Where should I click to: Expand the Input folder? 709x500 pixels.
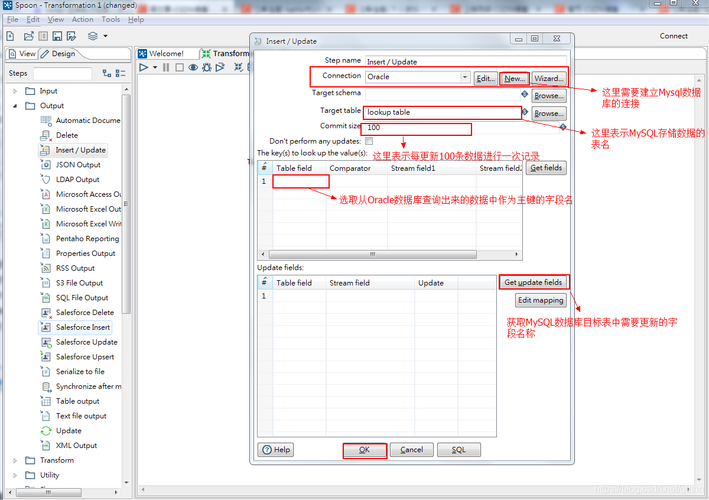tap(15, 91)
